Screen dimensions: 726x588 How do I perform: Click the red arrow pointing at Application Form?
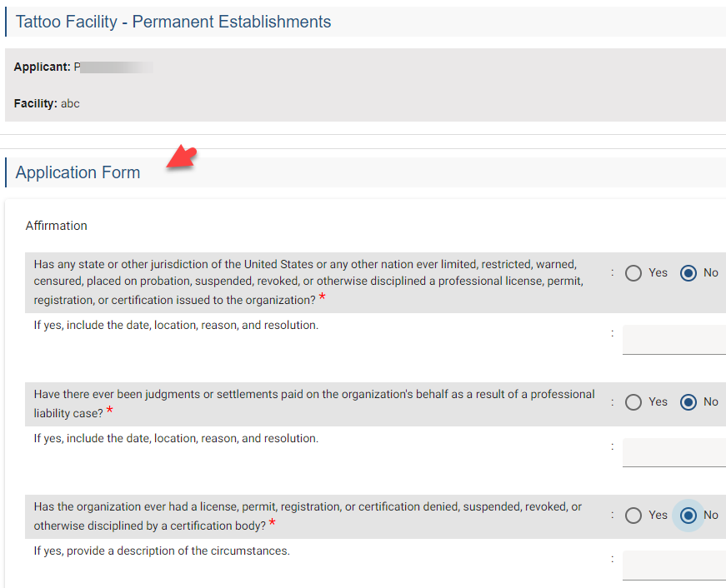tap(182, 158)
